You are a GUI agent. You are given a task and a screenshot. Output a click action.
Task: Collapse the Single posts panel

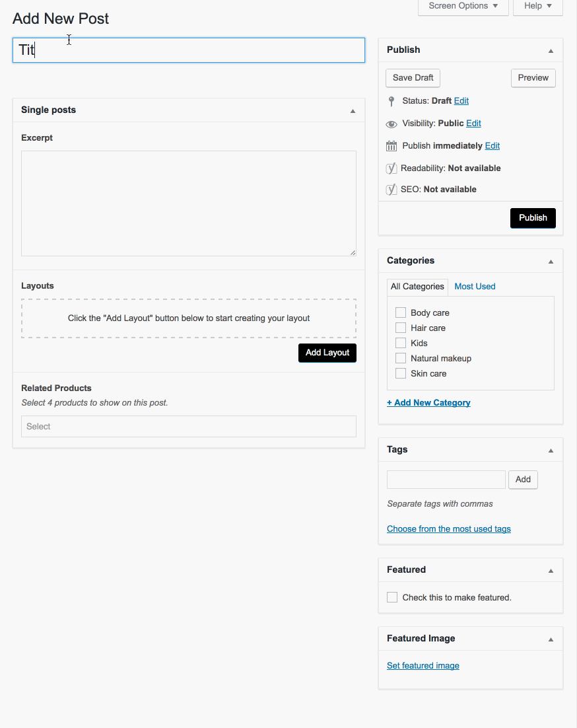353,110
